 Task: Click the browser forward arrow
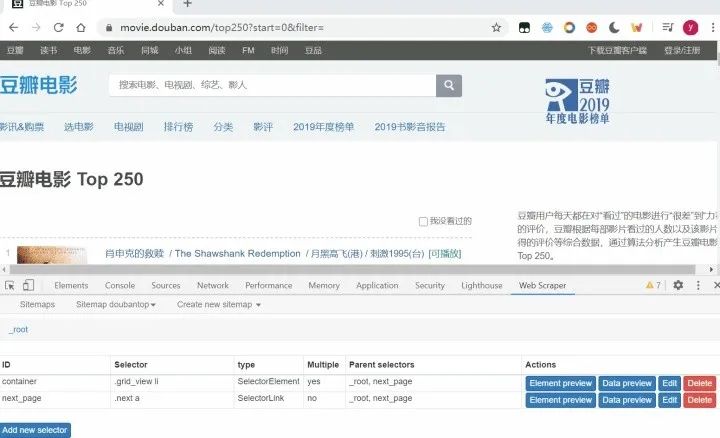click(36, 28)
